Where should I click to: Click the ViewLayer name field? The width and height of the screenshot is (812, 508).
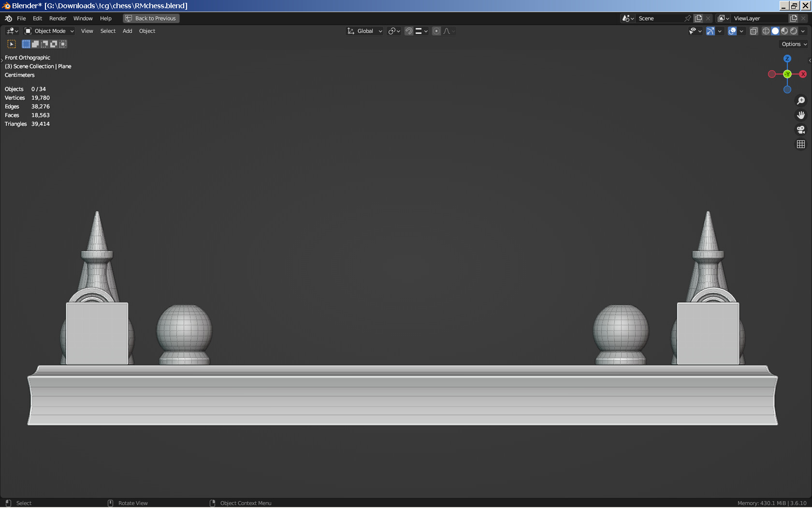(760, 18)
